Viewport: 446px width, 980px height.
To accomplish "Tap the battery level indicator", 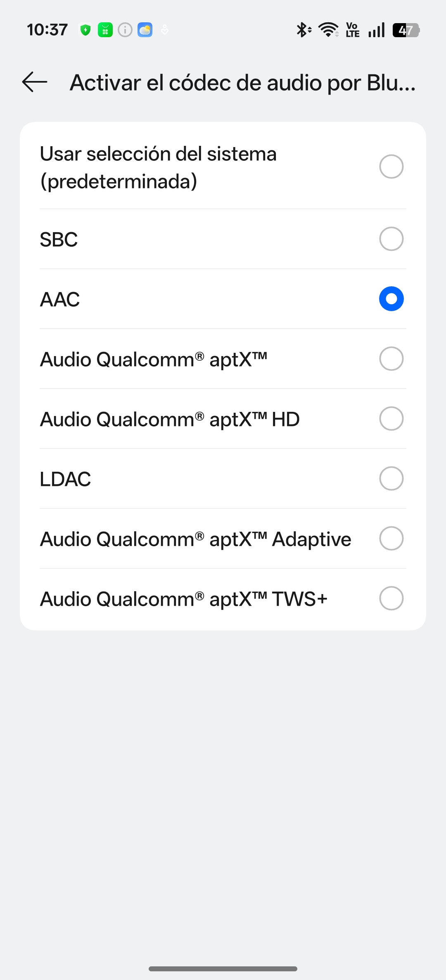I will (406, 30).
